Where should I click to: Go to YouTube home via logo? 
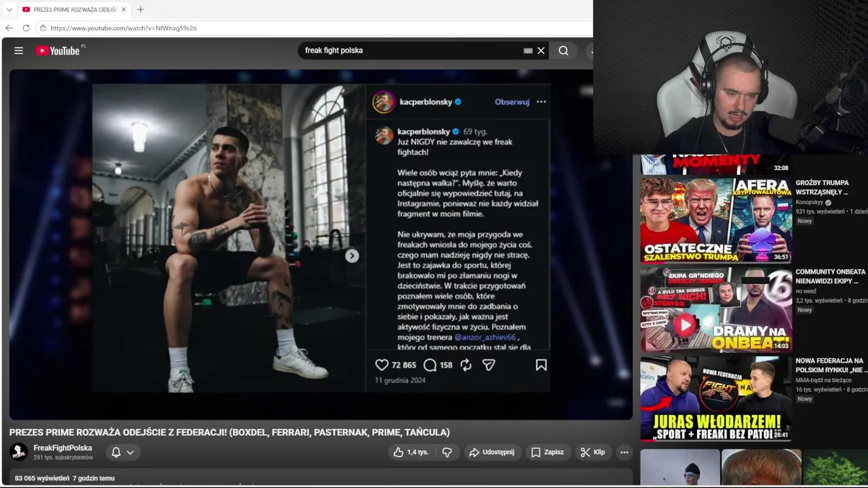tap(58, 51)
